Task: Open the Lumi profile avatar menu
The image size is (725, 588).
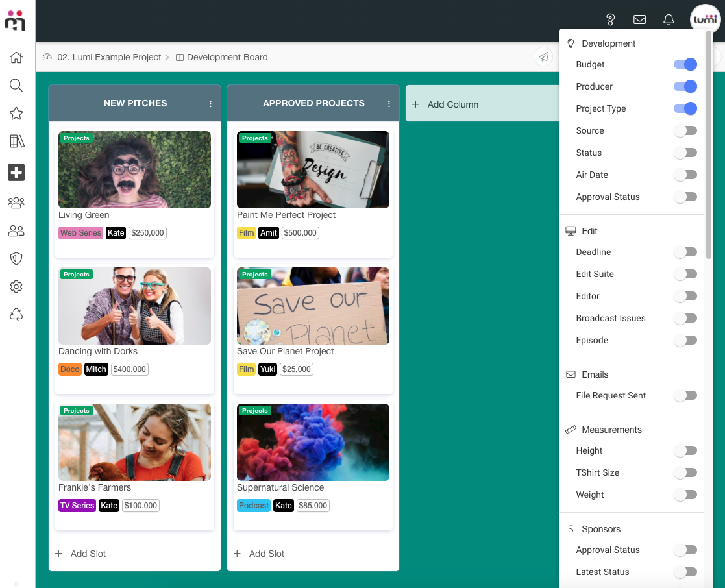Action: tap(705, 19)
